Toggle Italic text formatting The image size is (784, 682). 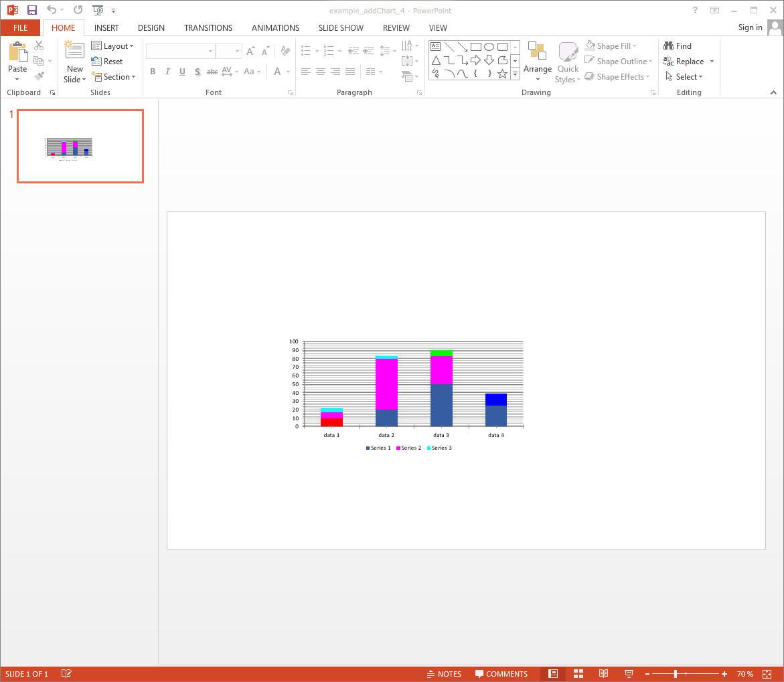click(x=167, y=72)
